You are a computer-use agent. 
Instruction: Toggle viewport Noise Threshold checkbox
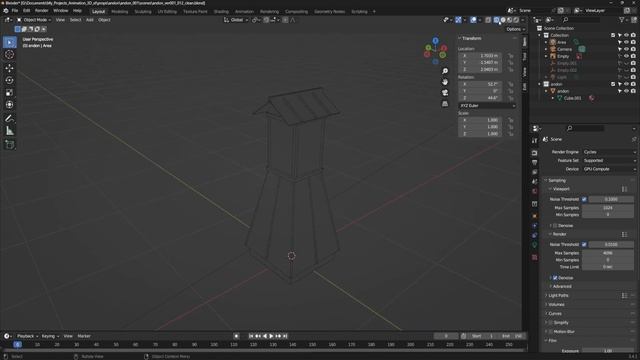coord(584,199)
